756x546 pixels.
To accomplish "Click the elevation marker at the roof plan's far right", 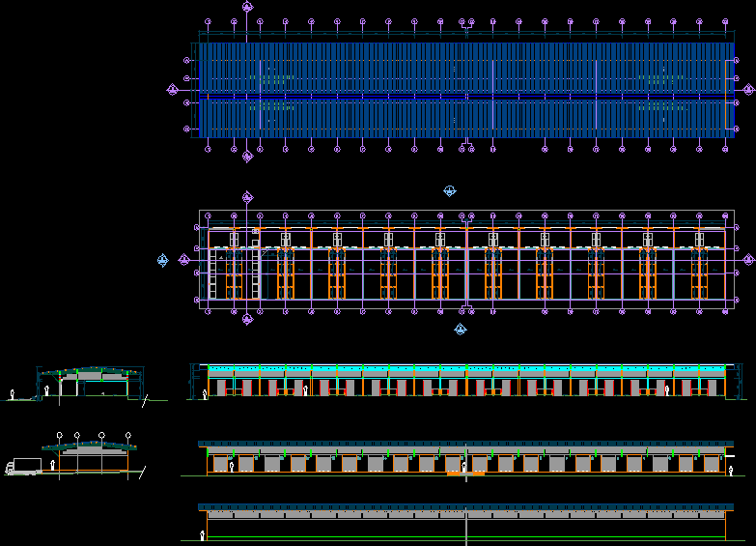I will pyautogui.click(x=748, y=89).
